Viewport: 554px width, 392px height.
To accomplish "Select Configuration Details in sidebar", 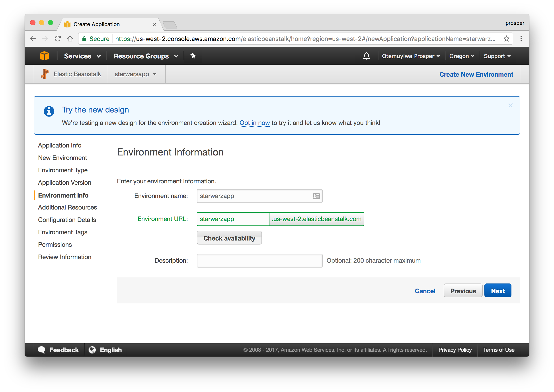I will click(67, 220).
